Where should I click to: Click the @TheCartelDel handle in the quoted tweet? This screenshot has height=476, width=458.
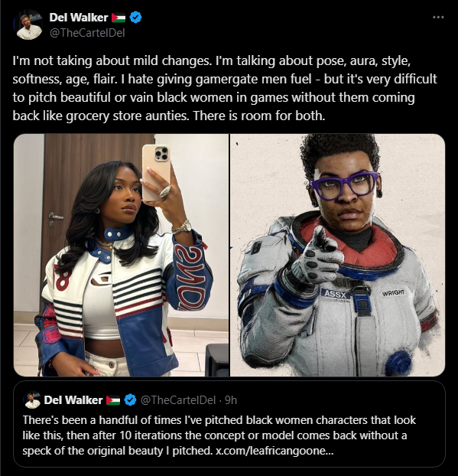pos(178,400)
